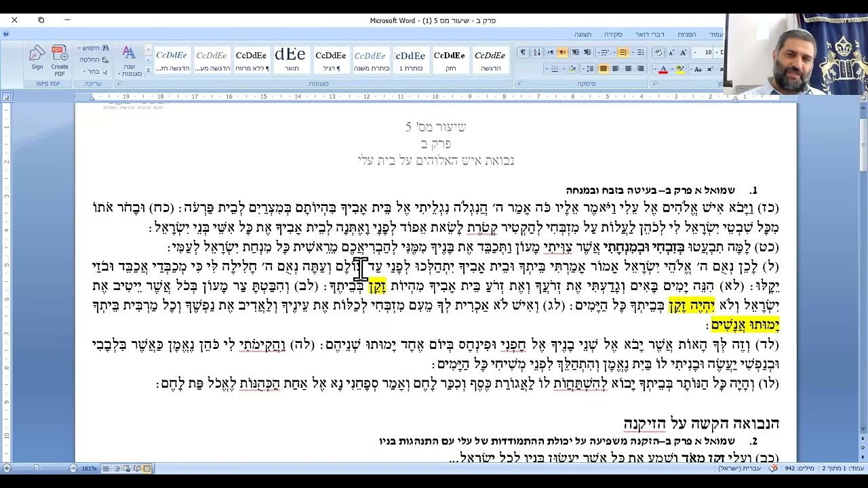Screen dimensions: 868x488
Task: Expand the styles gallery More arrow
Action: point(149,70)
